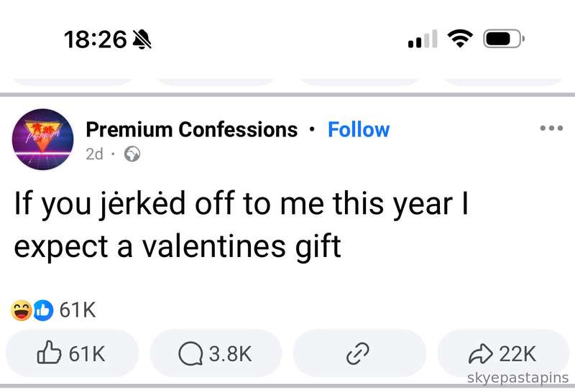Image resolution: width=575 pixels, height=392 pixels.
Task: Like the post with the thumbs-up button
Action: point(72,353)
